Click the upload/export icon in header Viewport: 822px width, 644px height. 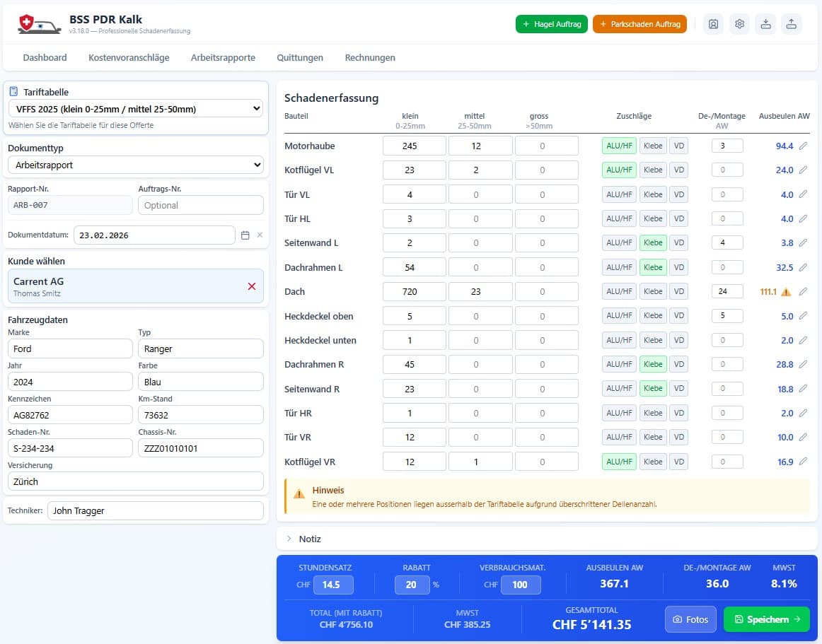[791, 24]
